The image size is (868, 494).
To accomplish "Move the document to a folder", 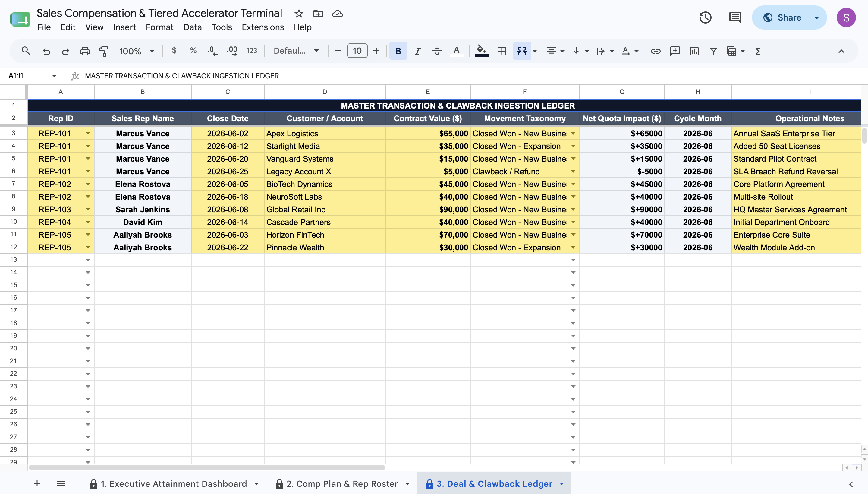I will pos(318,14).
